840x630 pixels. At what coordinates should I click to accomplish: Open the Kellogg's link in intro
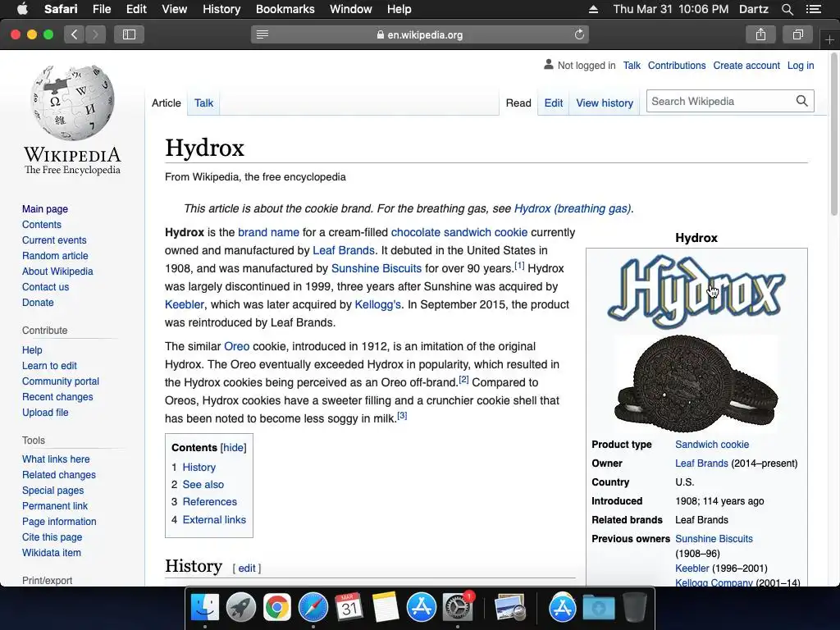point(377,304)
